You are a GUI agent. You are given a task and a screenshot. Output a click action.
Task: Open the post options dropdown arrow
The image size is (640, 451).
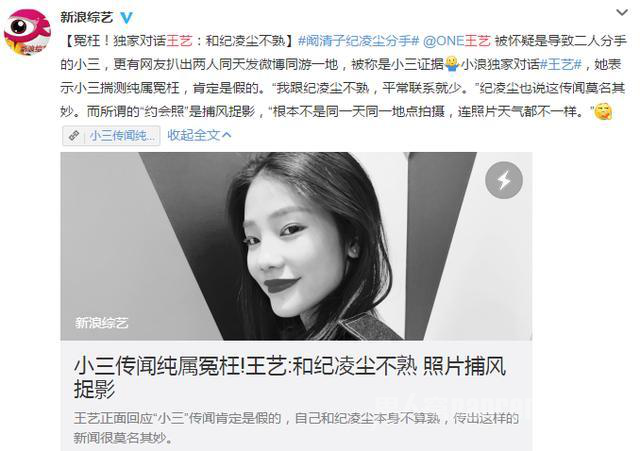622,13
